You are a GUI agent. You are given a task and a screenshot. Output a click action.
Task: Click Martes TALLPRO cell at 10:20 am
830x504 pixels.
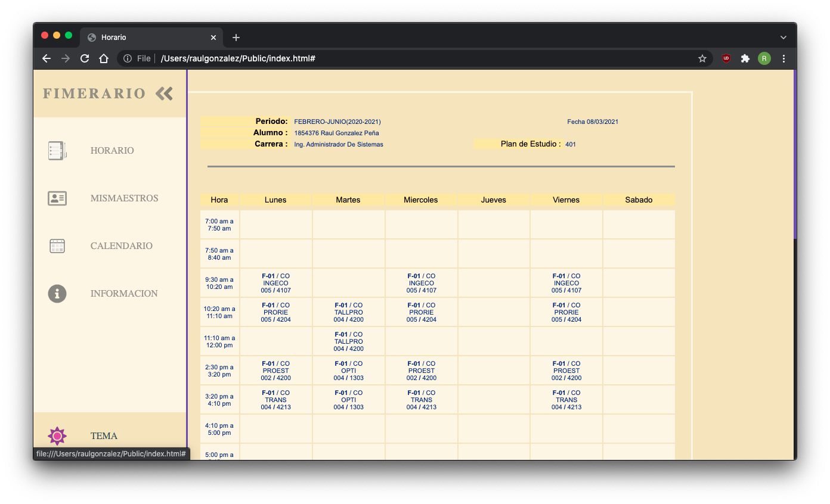coord(348,312)
